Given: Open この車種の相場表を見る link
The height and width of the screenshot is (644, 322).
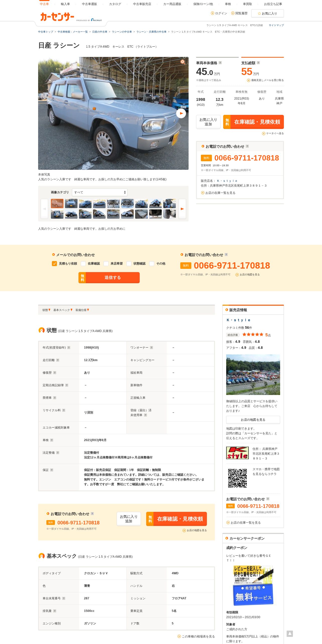Looking at the screenshot, I should (x=196, y=636).
